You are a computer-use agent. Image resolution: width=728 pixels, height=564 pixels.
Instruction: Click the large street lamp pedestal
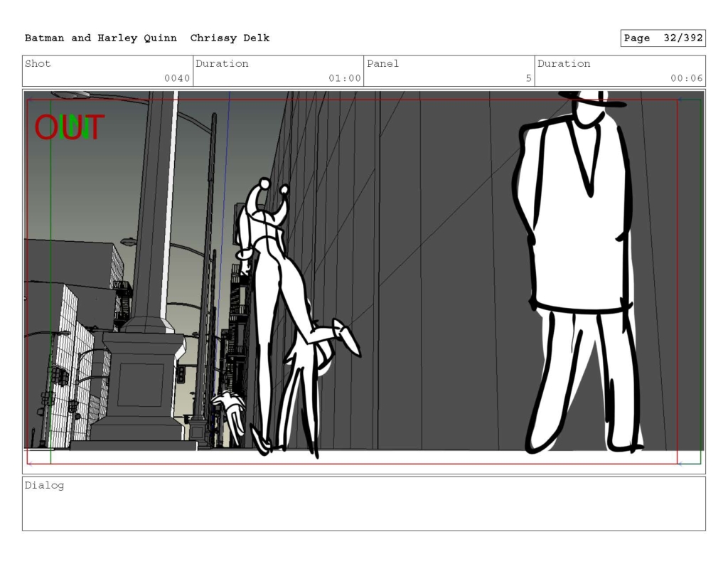(139, 385)
